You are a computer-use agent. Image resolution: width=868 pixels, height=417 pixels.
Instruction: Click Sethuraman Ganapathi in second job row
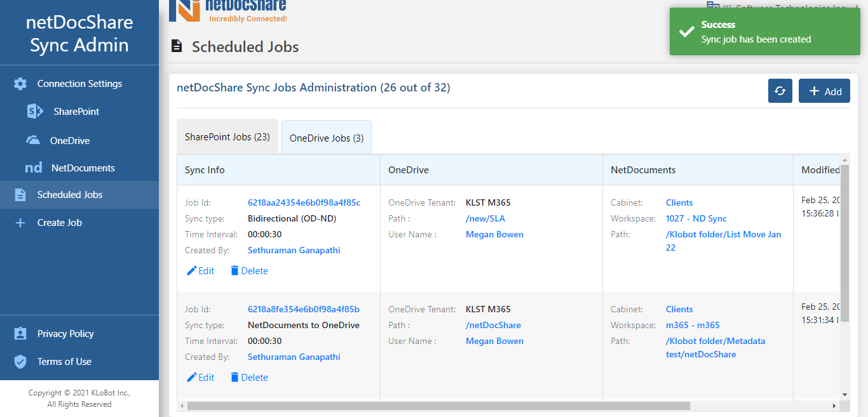pyautogui.click(x=294, y=357)
